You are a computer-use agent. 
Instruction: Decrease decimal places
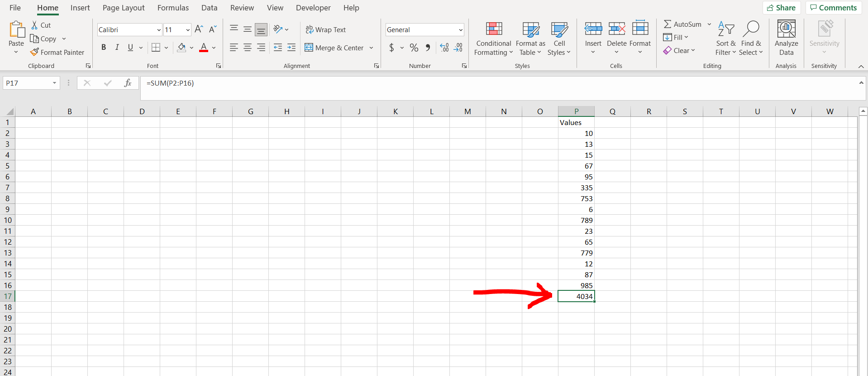tap(458, 48)
